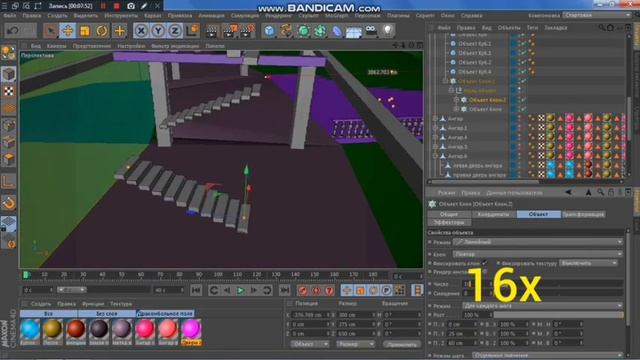
Task: Open the Объекты menu in object manager
Action: pyautogui.click(x=509, y=28)
